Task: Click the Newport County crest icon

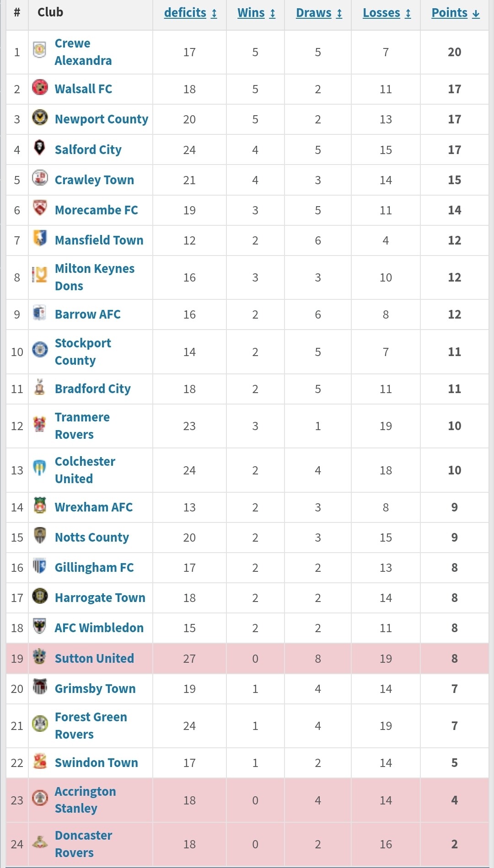Action: [x=40, y=117]
